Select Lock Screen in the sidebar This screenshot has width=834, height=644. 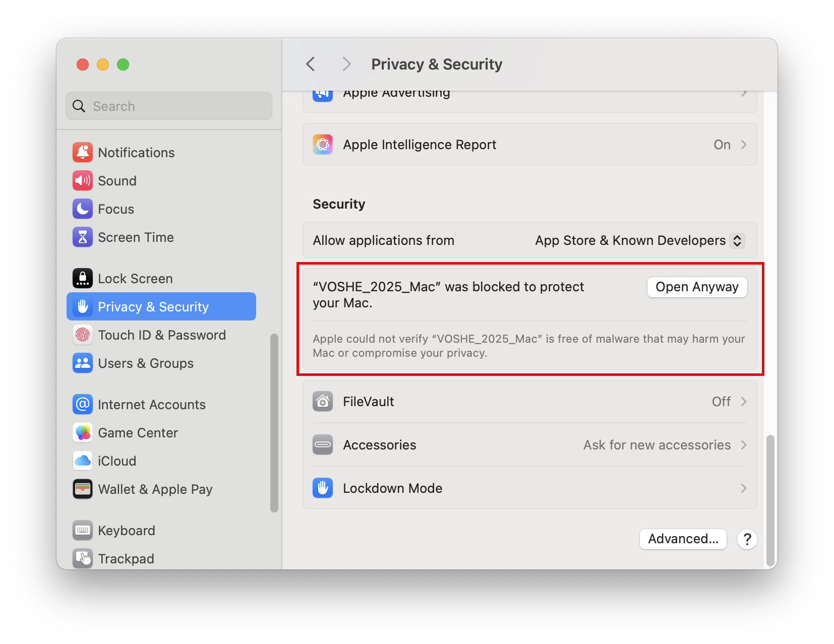135,279
